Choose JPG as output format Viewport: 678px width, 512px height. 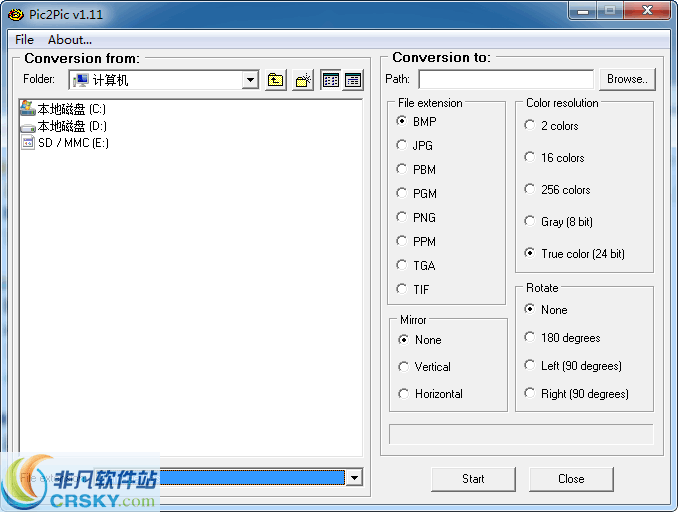pos(402,145)
